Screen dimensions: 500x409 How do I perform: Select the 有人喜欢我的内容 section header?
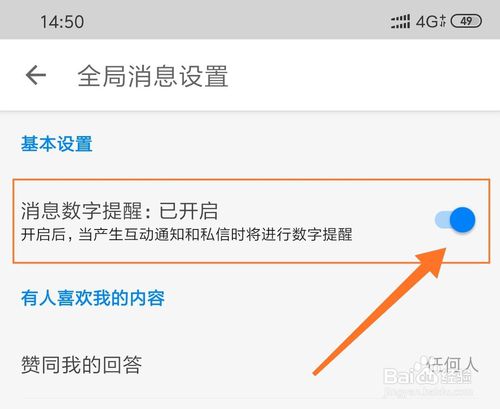(93, 298)
